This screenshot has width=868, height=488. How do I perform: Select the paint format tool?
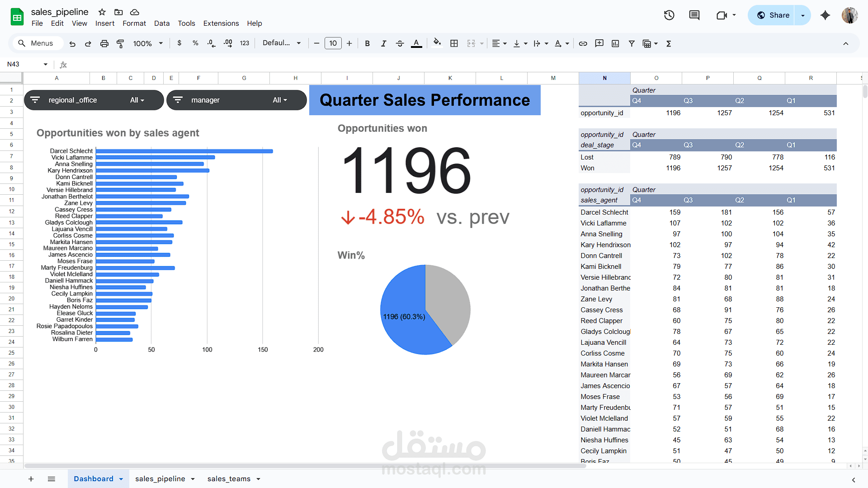pos(120,43)
